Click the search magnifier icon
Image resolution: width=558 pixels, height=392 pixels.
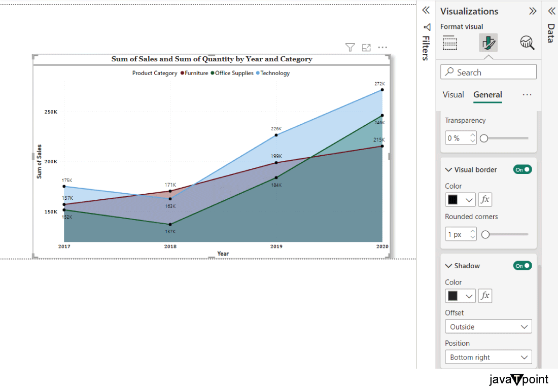coord(449,72)
